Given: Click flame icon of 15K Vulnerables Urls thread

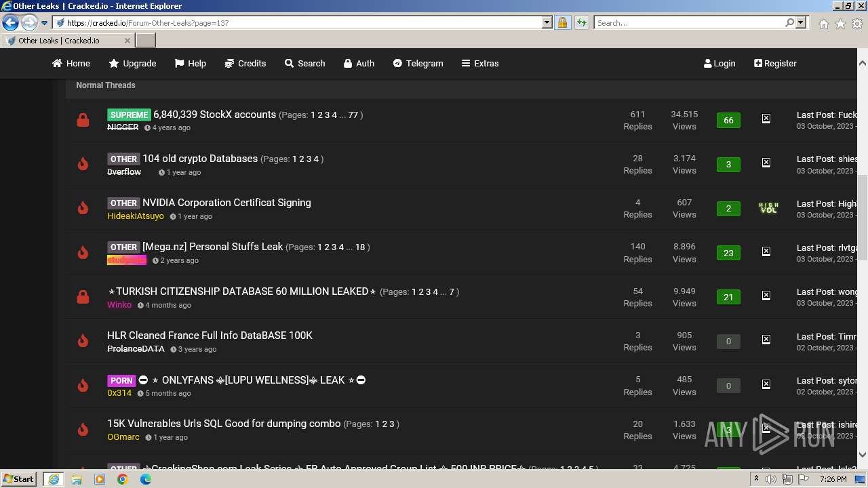Looking at the screenshot, I should click(83, 430).
